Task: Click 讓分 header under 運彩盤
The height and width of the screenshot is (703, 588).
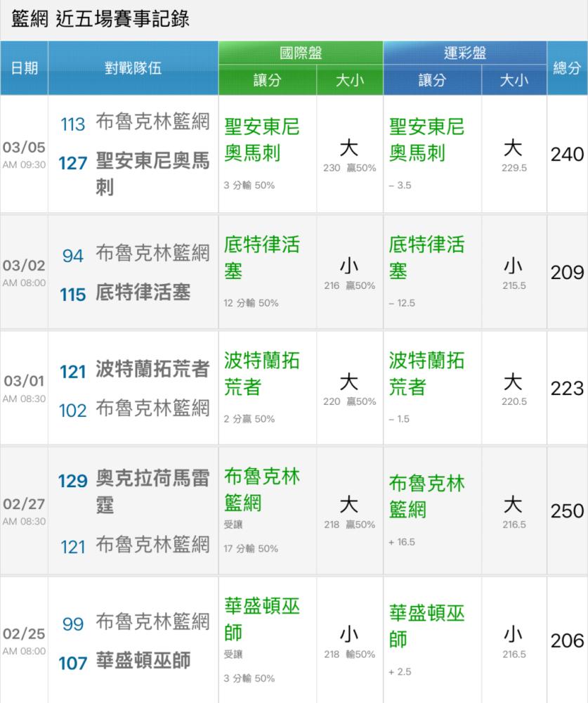Action: pyautogui.click(x=433, y=80)
